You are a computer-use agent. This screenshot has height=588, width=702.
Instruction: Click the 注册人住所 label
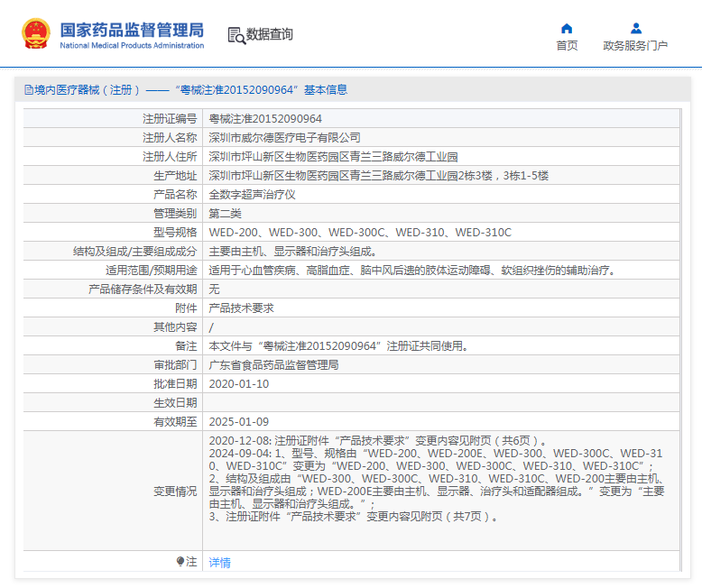[x=170, y=157]
